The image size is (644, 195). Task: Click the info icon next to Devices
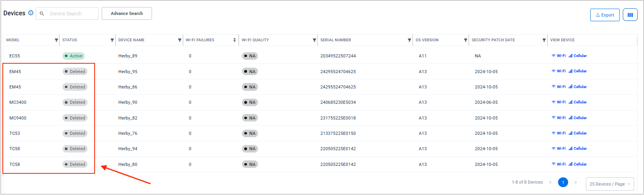point(31,13)
